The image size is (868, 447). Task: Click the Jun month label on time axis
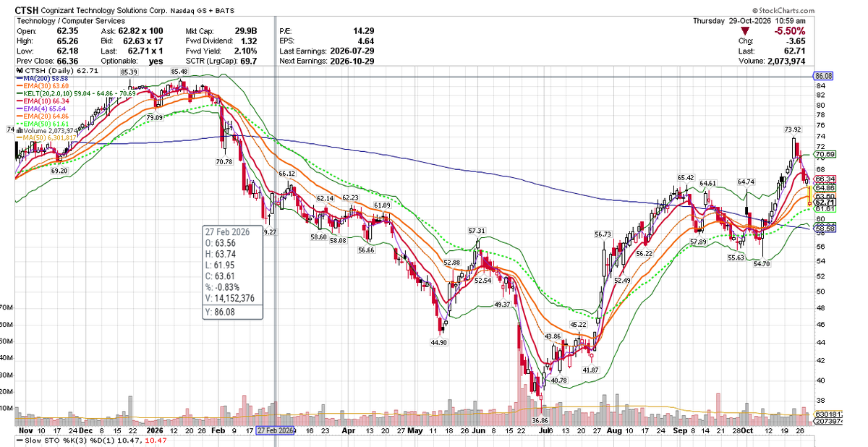click(479, 430)
